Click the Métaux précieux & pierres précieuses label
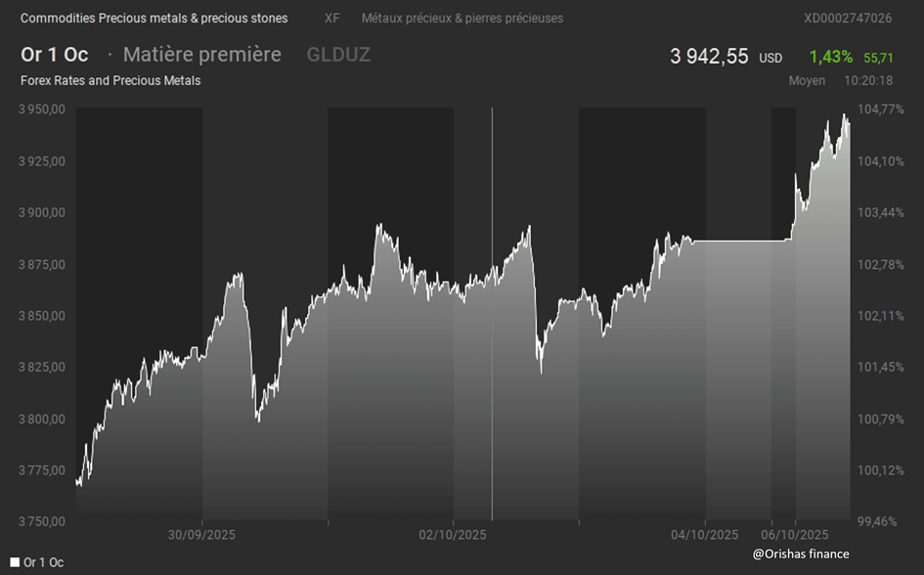The width and height of the screenshot is (924, 575). click(x=462, y=19)
